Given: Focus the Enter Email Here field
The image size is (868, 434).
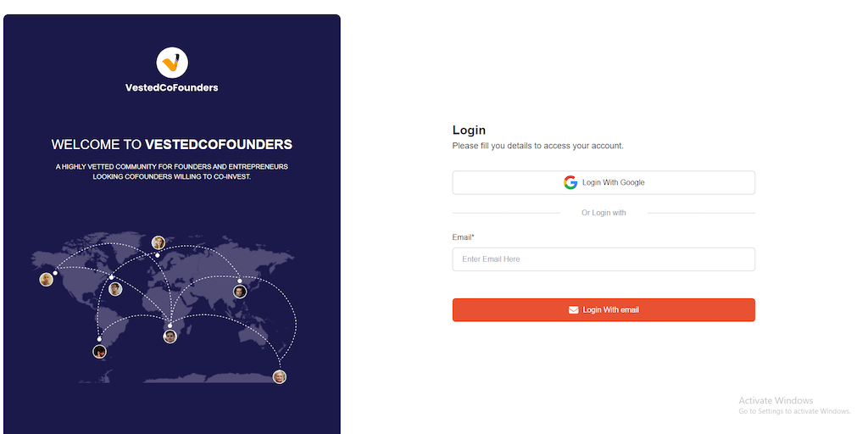Looking at the screenshot, I should coord(604,259).
